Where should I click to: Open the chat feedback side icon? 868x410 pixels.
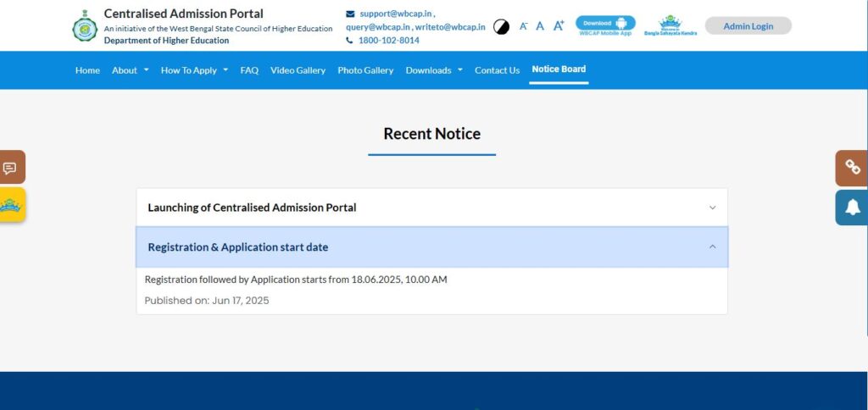point(10,167)
